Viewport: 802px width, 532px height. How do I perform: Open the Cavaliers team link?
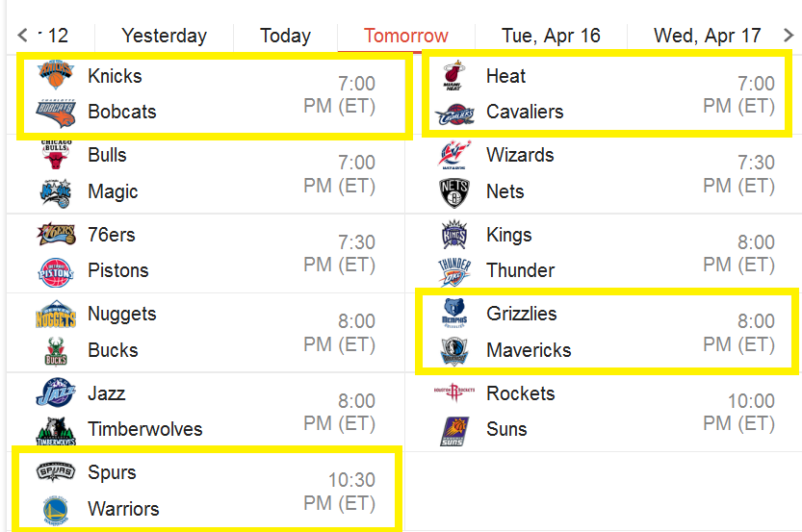(525, 112)
